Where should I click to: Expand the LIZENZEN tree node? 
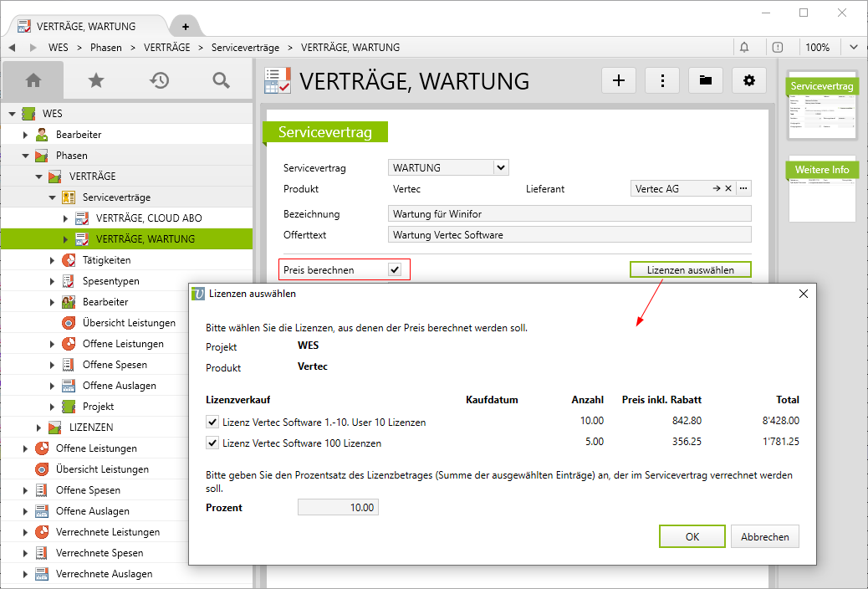(x=39, y=428)
